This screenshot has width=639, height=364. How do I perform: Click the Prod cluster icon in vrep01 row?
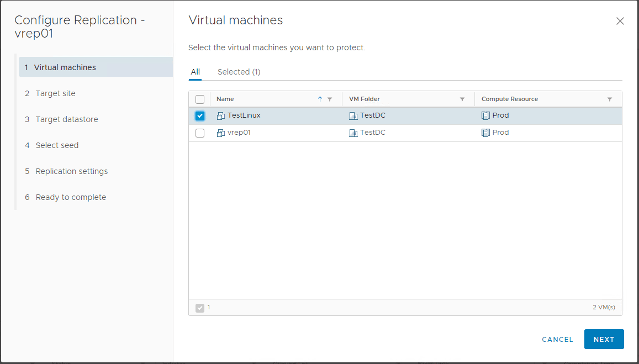[485, 133]
